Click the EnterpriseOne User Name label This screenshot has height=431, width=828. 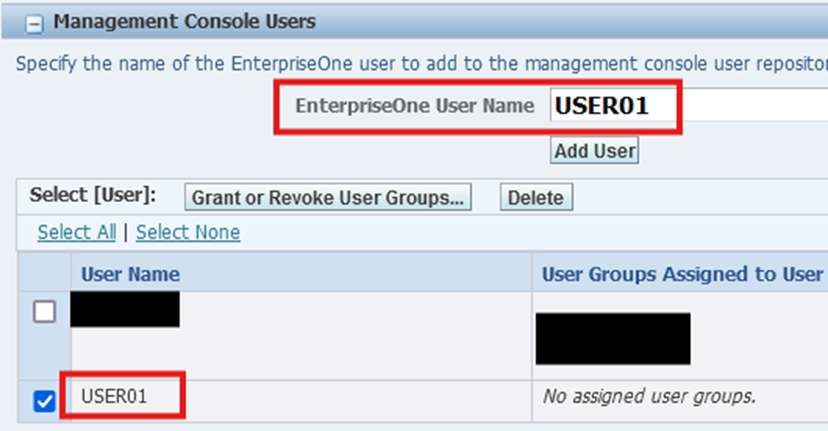415,106
